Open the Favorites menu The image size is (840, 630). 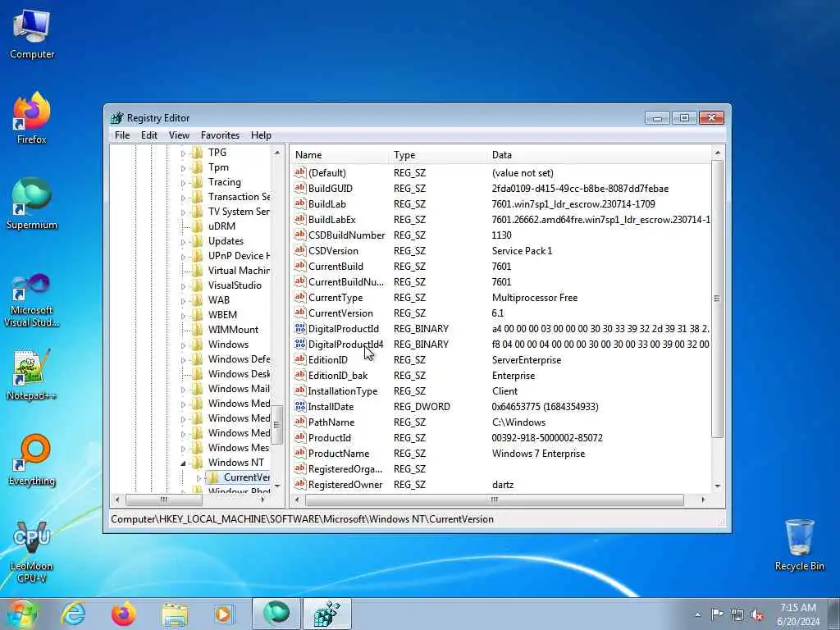pos(220,135)
